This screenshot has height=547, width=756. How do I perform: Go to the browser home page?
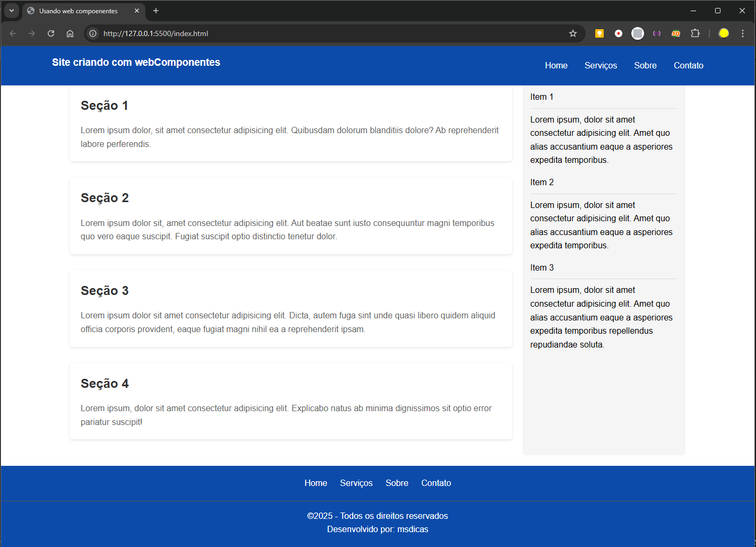click(x=70, y=33)
